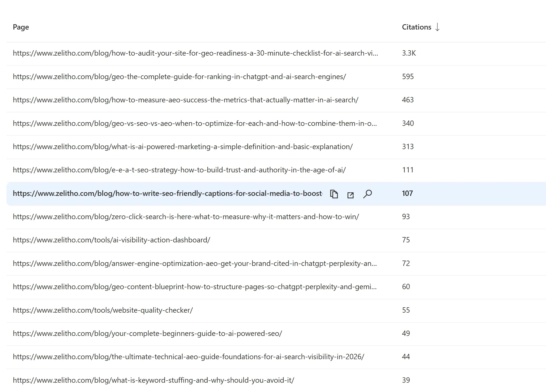Select the 93 citations value
Viewport: 546px width, 392px height.
(x=406, y=217)
